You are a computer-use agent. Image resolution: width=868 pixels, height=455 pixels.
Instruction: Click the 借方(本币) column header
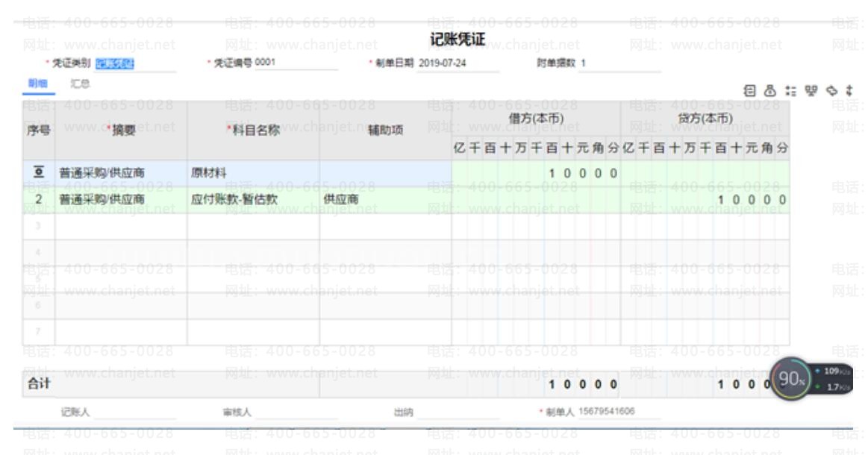click(536, 119)
